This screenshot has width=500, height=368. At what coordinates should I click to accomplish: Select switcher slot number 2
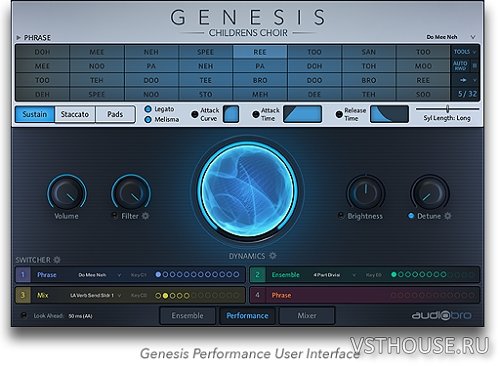coord(257,275)
